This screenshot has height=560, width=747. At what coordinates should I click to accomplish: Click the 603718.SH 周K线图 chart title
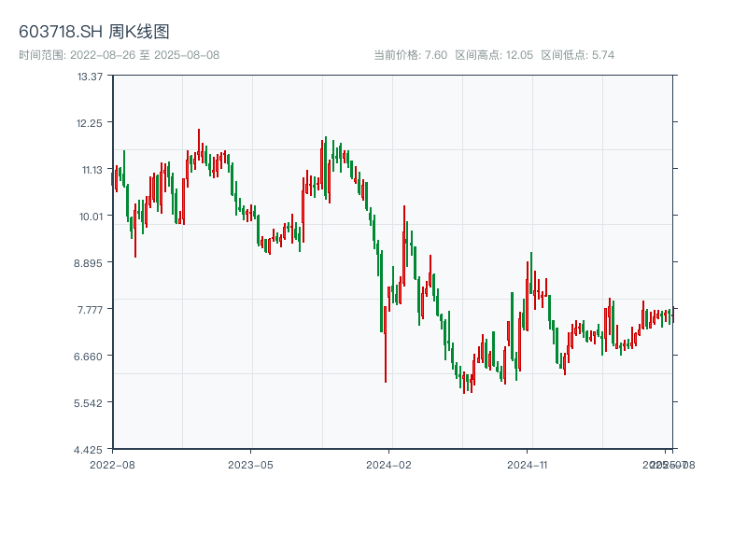(94, 32)
